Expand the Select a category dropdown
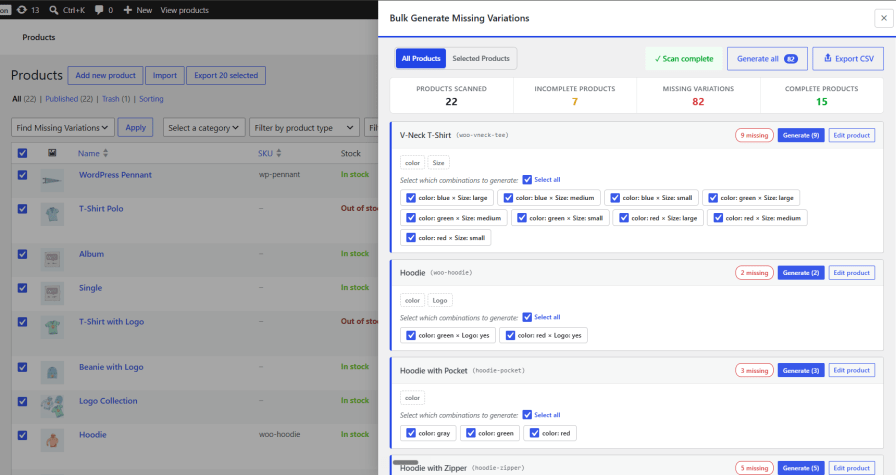Screen dimensions: 896x475 point(204,127)
